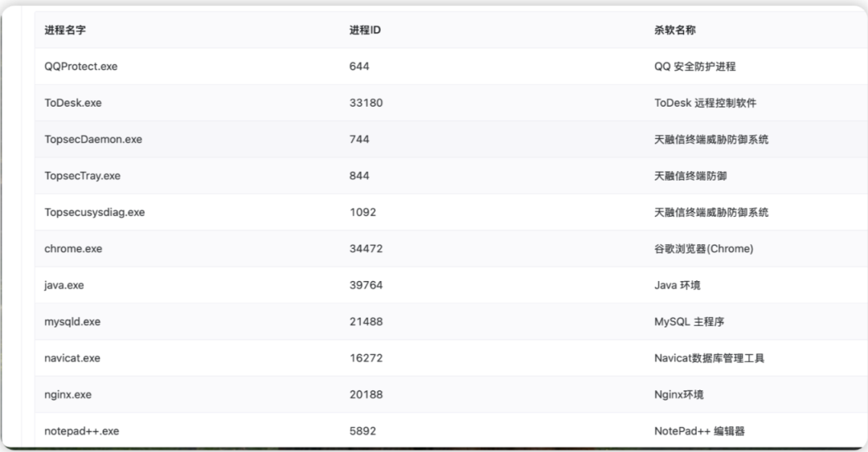
Task: Click the description in the TopsecDaemon.exe row
Action: tap(711, 140)
